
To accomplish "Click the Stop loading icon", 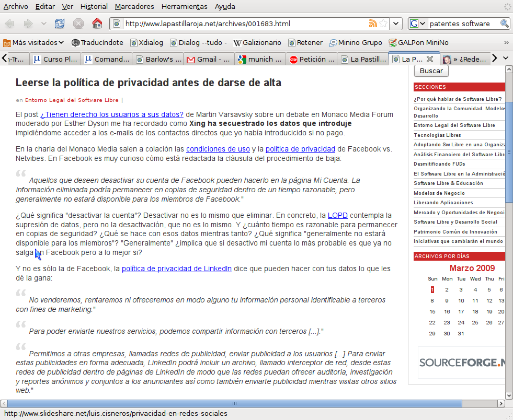I will click(x=78, y=24).
